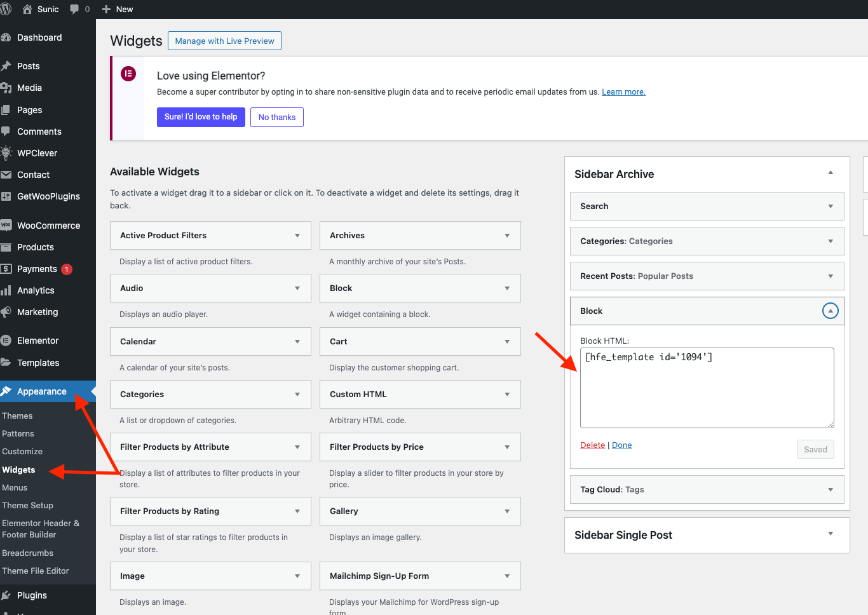The height and width of the screenshot is (615, 868).
Task: Expand the Custom HTML widget dropdown
Action: pyautogui.click(x=506, y=395)
